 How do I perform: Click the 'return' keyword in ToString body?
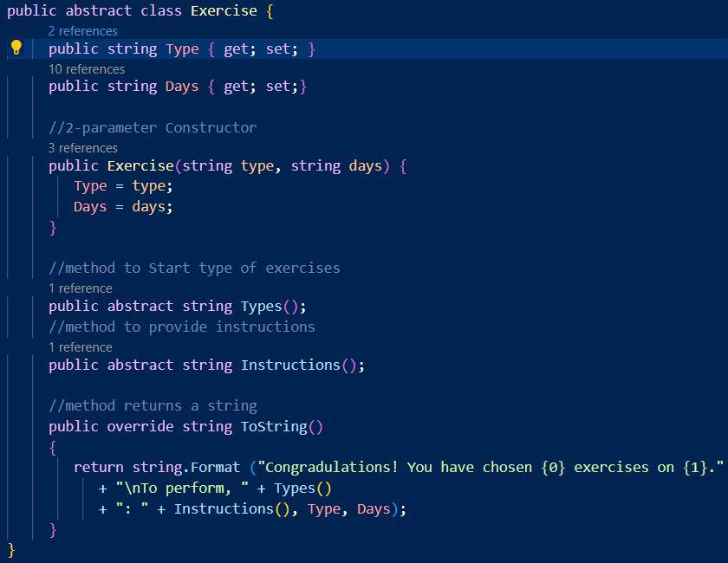[x=99, y=467]
